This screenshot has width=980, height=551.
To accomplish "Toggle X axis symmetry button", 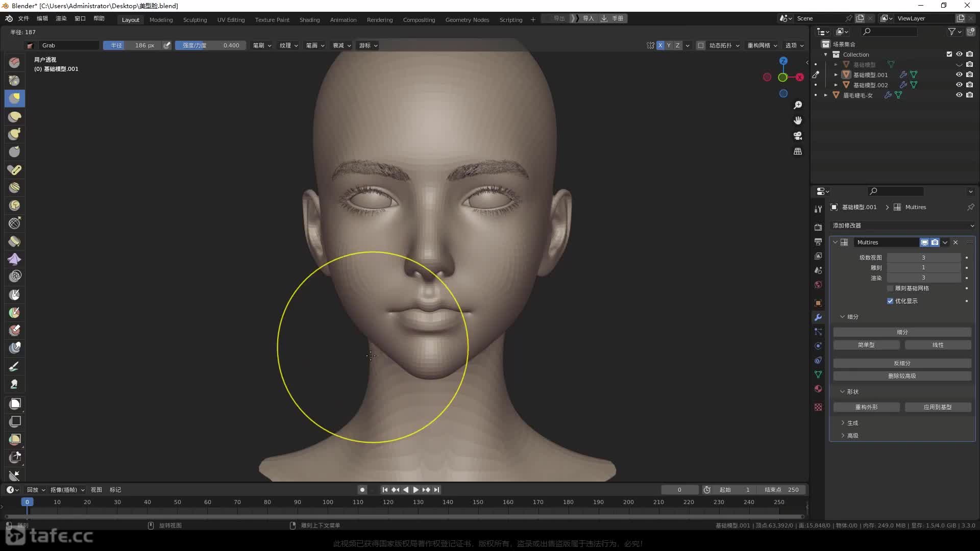I will [660, 45].
